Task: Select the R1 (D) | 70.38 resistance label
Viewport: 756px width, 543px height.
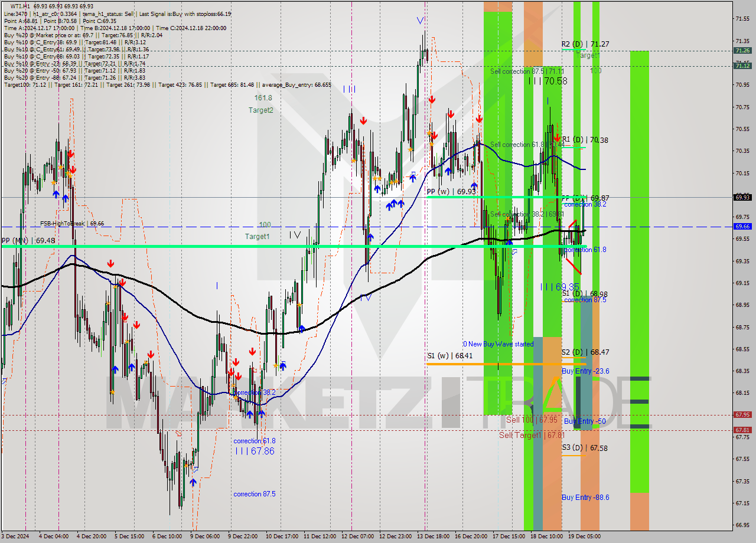Action: pyautogui.click(x=585, y=140)
